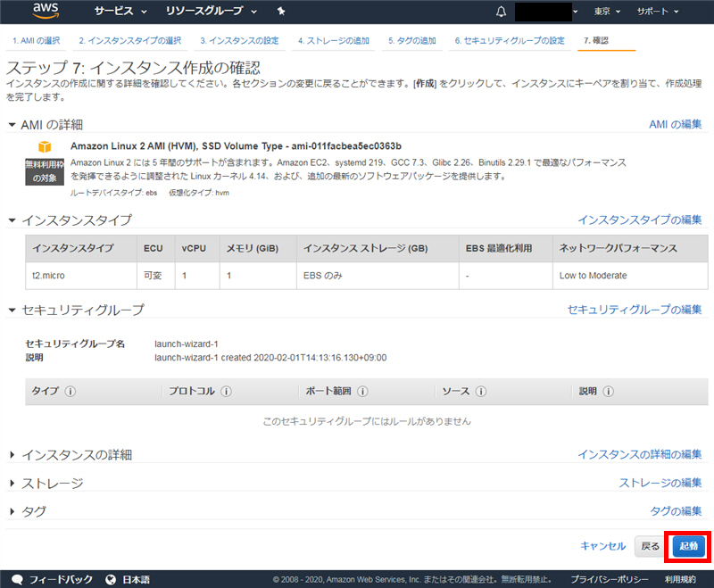Expand the ストレージ section
Screen dimensions: 714x588
(x=12, y=484)
